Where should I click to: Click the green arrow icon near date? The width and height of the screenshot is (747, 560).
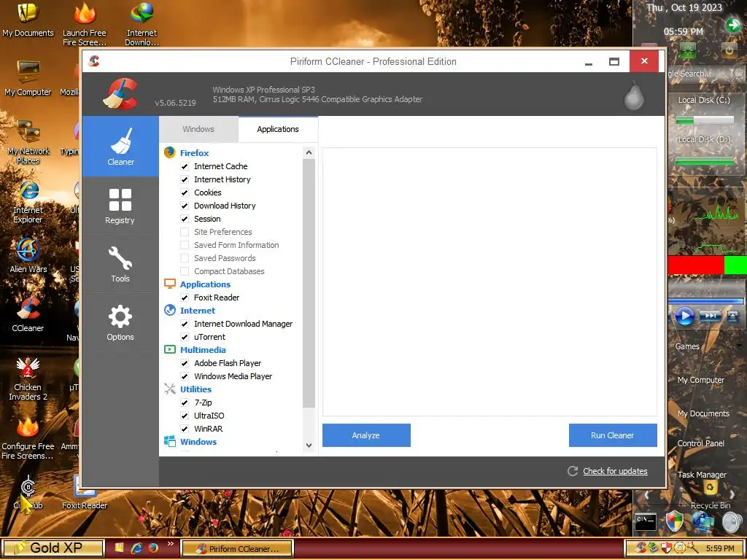coord(732,25)
